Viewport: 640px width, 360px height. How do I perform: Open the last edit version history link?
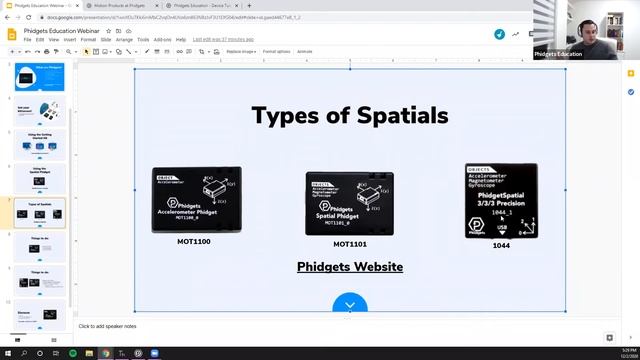[x=223, y=40]
